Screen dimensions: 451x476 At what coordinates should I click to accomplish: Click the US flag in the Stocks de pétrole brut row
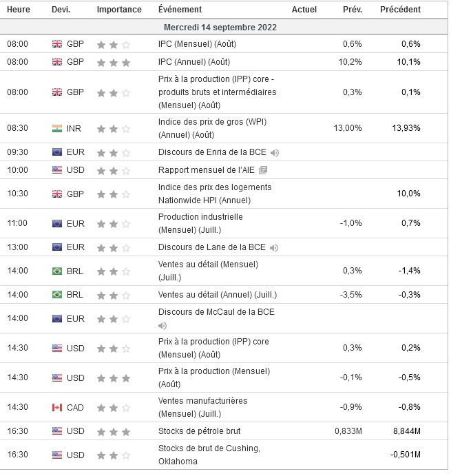point(57,431)
